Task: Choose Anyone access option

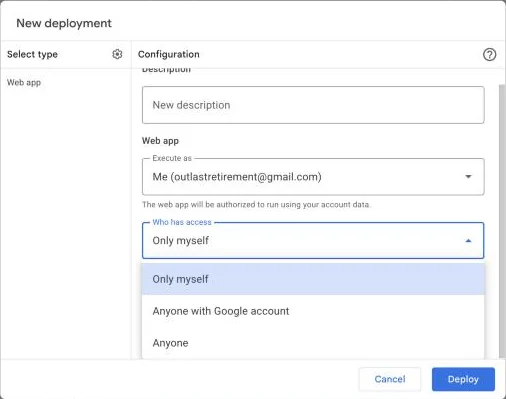Action: (313, 343)
